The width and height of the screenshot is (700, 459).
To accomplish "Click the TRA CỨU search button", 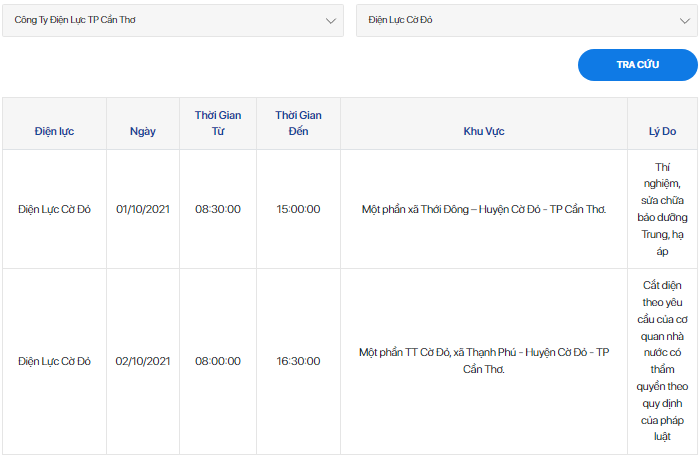I will pos(638,65).
